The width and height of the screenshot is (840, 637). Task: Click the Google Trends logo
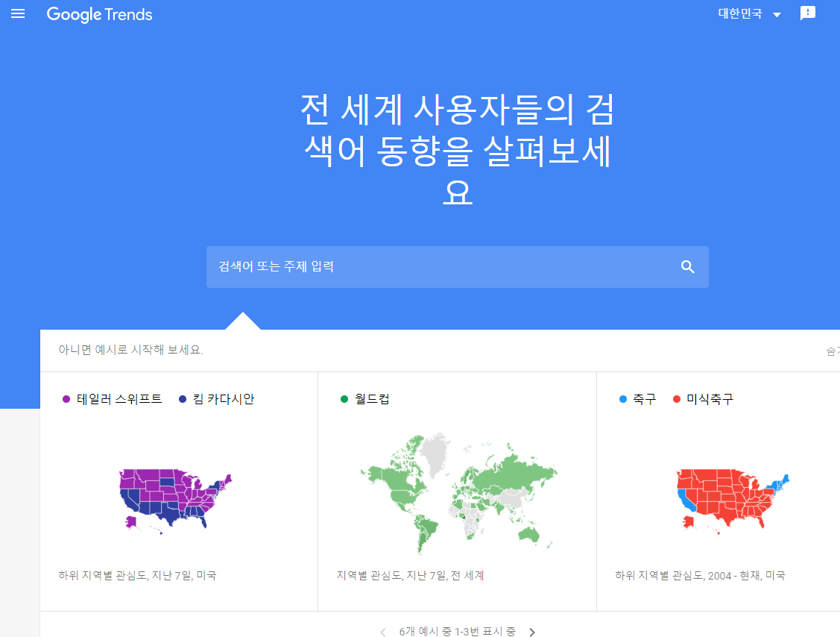point(100,14)
